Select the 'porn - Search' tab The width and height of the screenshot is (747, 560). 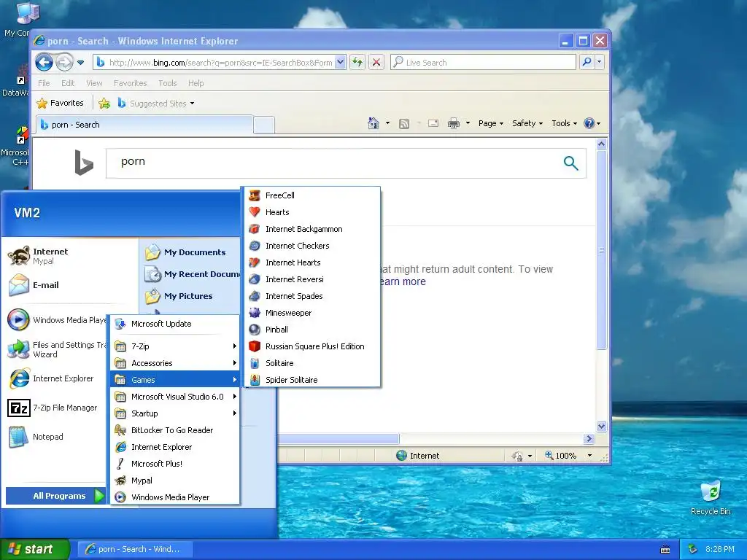click(x=144, y=125)
